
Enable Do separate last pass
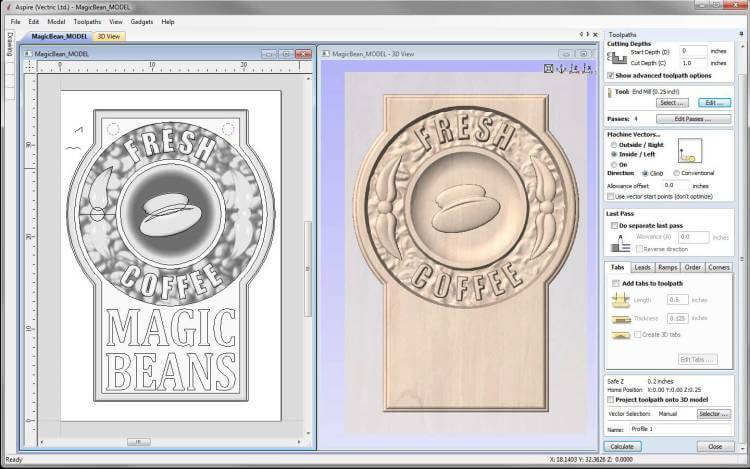(x=614, y=226)
